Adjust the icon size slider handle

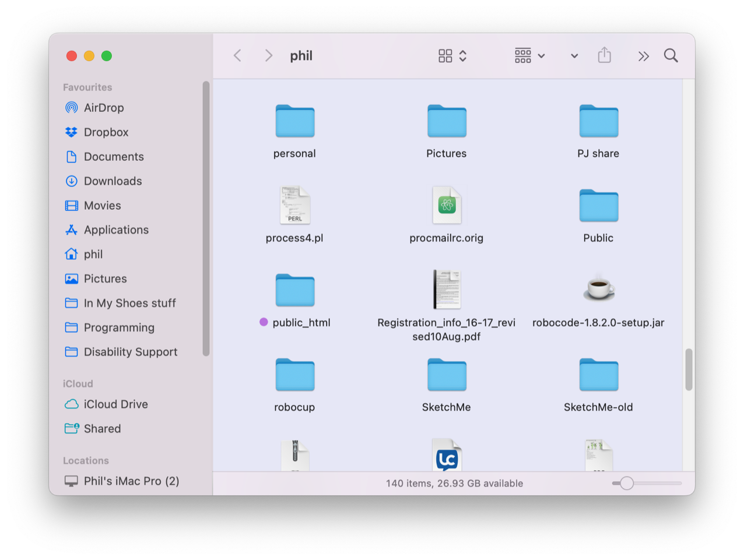click(627, 483)
